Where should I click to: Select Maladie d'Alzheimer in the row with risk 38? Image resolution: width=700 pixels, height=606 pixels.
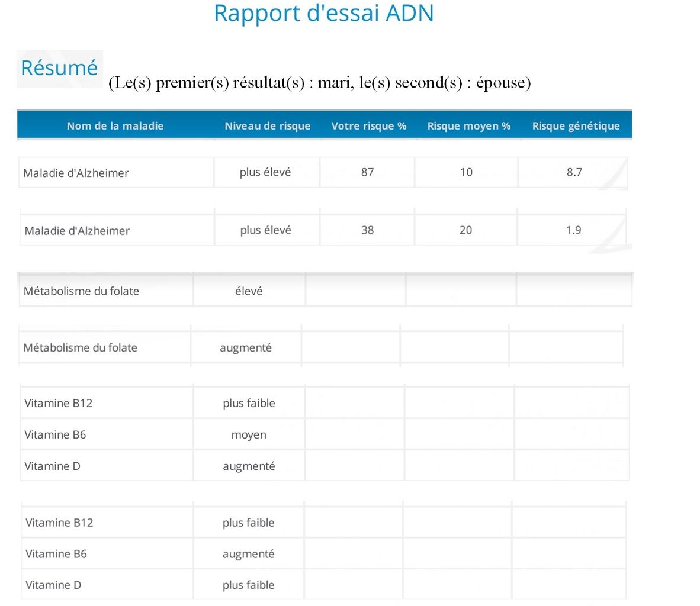[x=77, y=231]
